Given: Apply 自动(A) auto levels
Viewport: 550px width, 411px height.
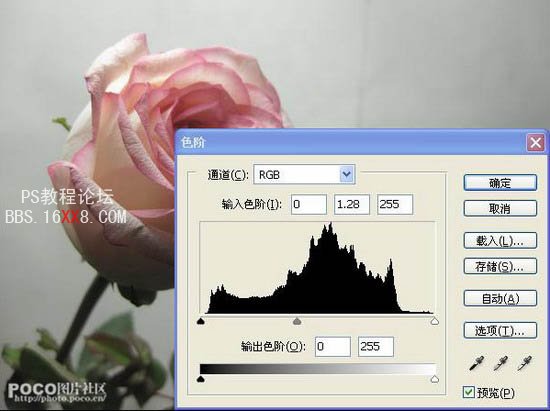Looking at the screenshot, I should (500, 298).
